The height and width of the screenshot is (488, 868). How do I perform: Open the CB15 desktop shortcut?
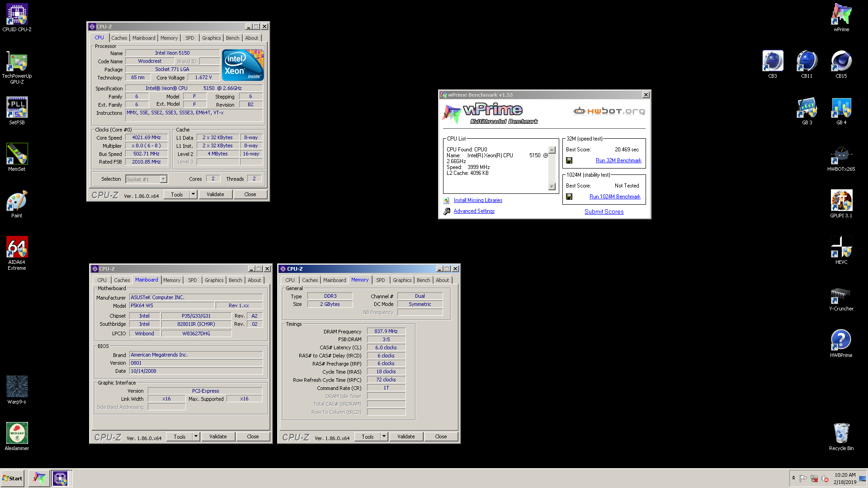841,64
